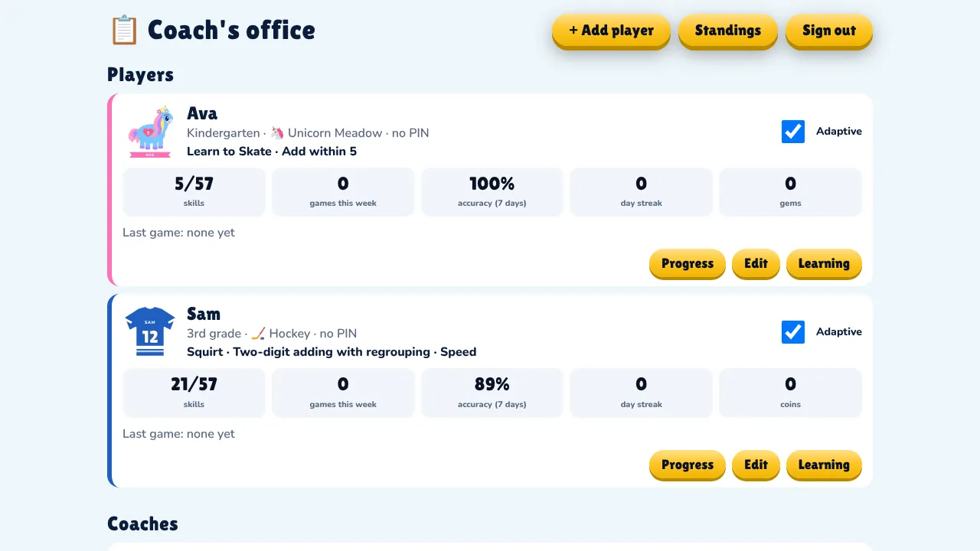Open Sam's Progress
The width and height of the screenshot is (980, 551).
(688, 465)
